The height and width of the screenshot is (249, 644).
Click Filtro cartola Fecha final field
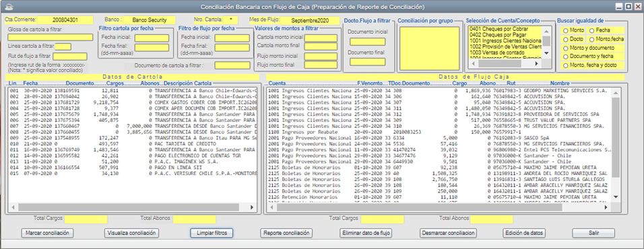coord(152,47)
